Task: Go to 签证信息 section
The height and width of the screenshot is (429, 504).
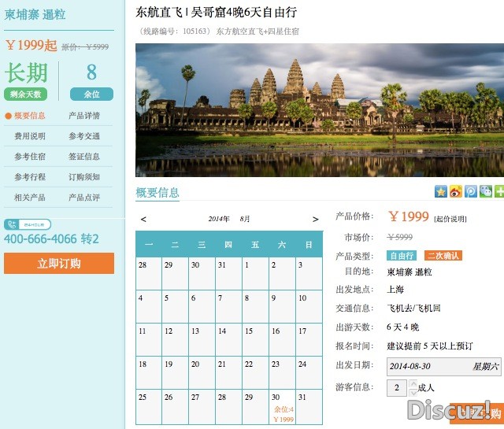Action: coord(84,157)
